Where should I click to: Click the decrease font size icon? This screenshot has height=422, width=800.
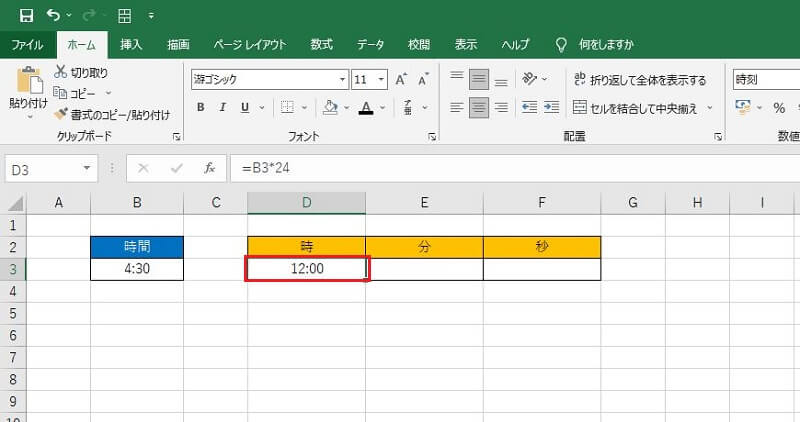[423, 80]
